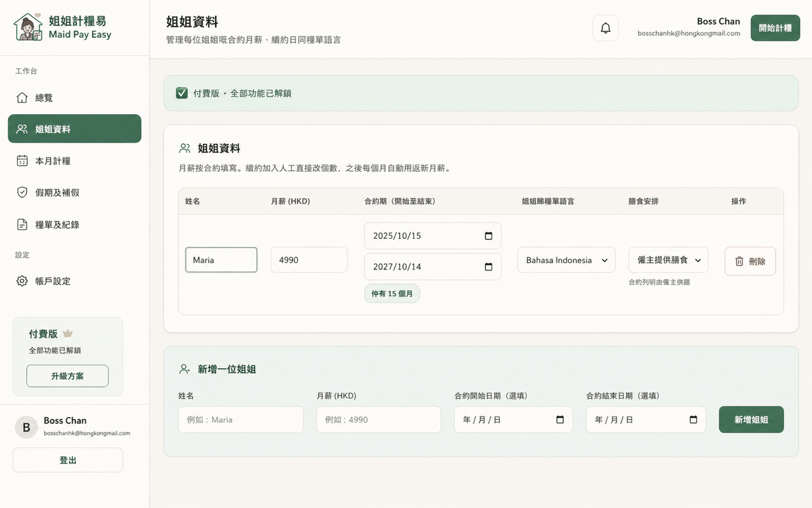Click the people icon in 姐姐資料 sidebar item
Viewport: 812px width, 508px height.
click(22, 129)
